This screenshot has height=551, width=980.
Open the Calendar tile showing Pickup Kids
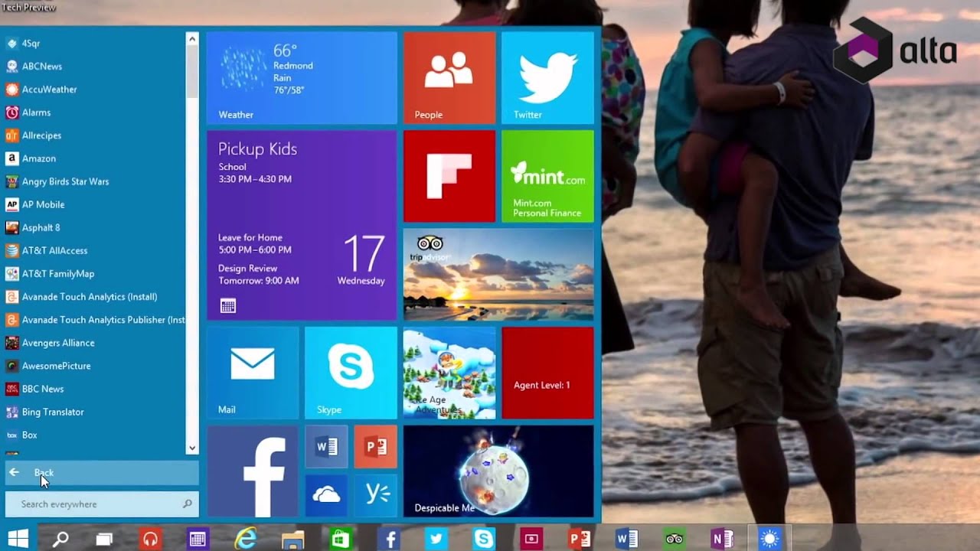302,225
